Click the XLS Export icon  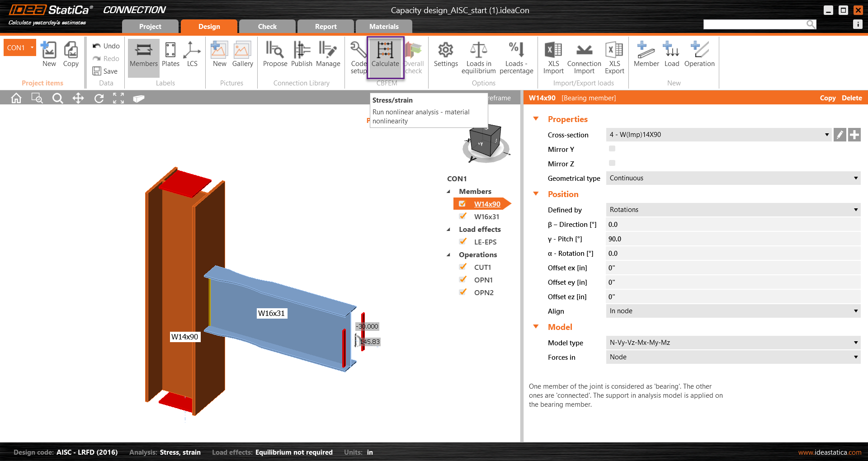[614, 54]
